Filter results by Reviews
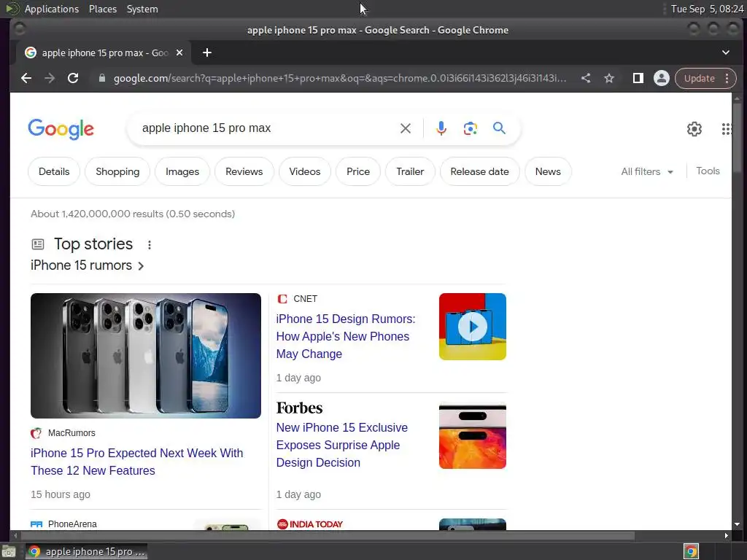This screenshot has width=747, height=560. (x=244, y=171)
